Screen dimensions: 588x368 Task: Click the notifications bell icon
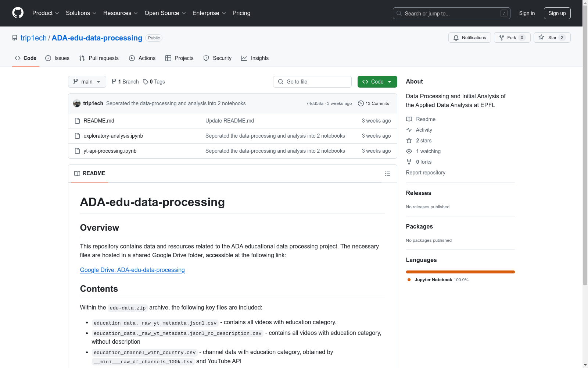456,38
